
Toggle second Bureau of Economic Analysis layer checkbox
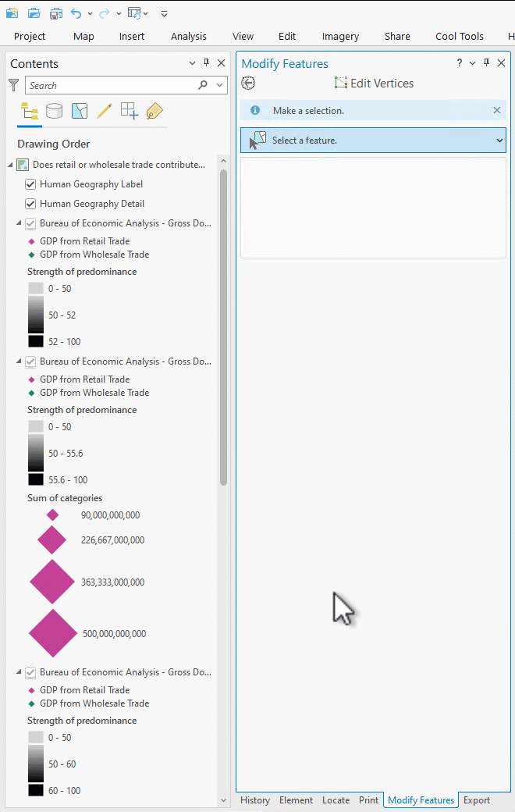[x=30, y=361]
